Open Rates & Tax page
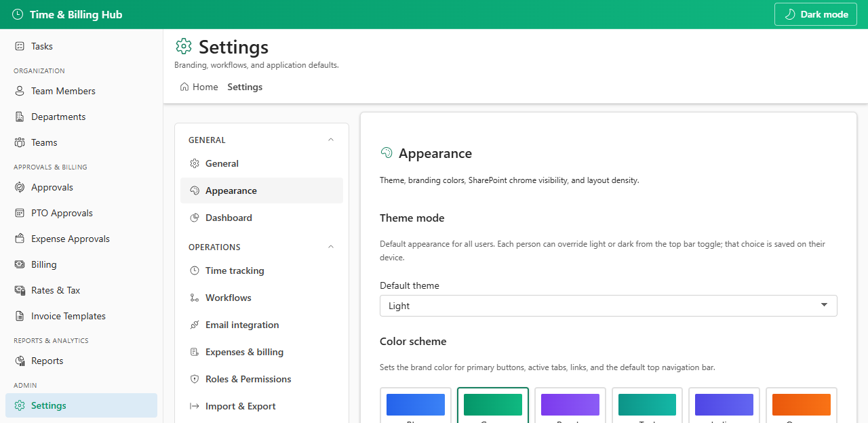 pyautogui.click(x=81, y=290)
